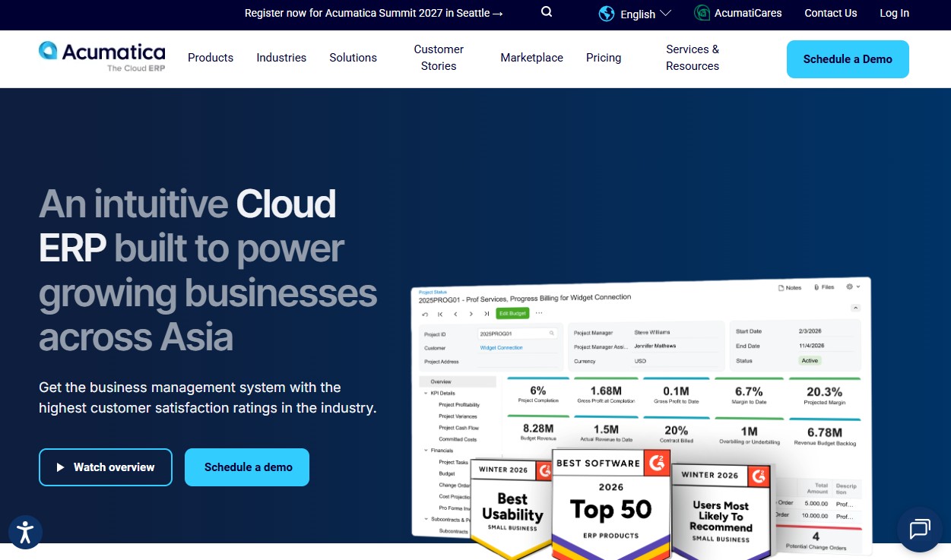Click the AcumatiCares logo icon
This screenshot has width=951, height=560.
point(702,13)
